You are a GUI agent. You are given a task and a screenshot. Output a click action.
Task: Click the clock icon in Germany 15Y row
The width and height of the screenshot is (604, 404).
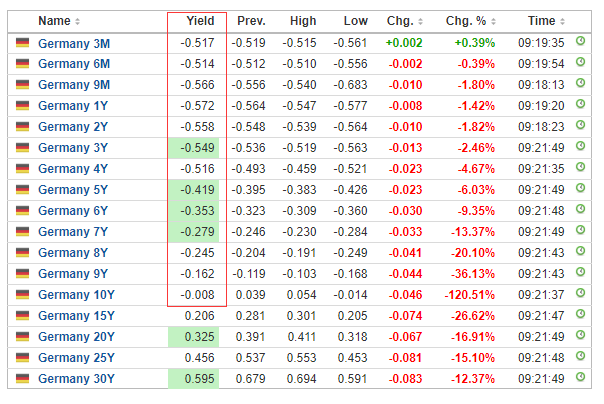pyautogui.click(x=581, y=315)
